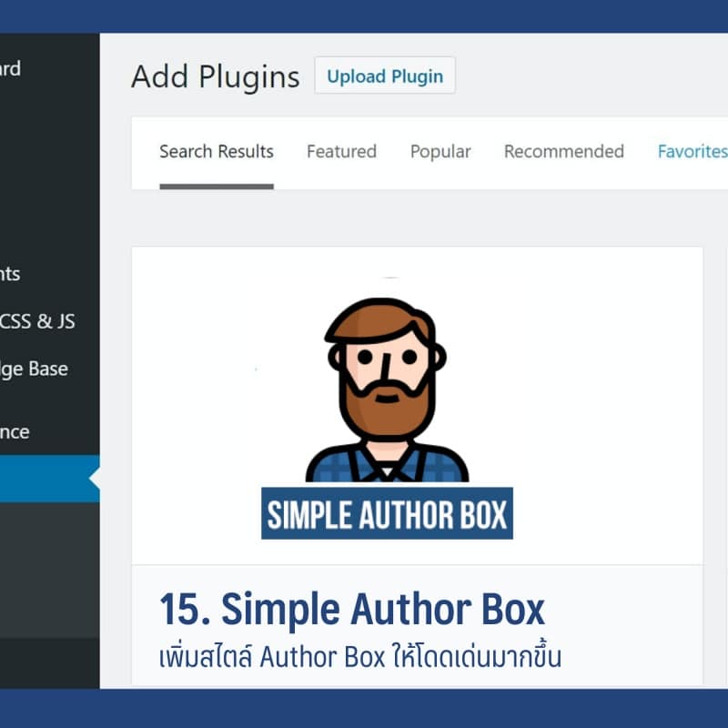This screenshot has width=728, height=728.
Task: Click the Thai description under plugin title
Action: pos(359,656)
